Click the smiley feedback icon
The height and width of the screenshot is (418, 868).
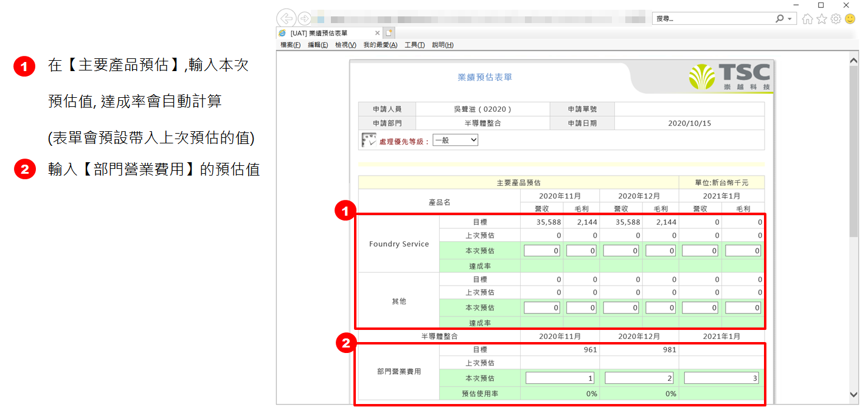point(850,19)
